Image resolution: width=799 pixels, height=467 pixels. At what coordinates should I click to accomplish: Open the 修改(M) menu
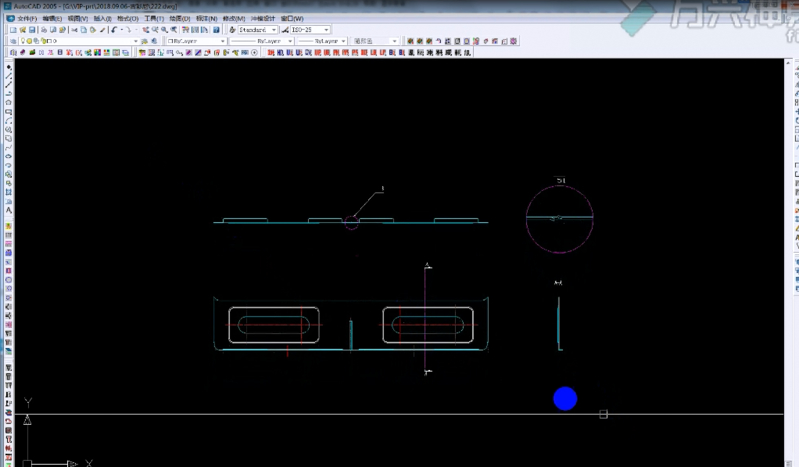click(x=234, y=19)
